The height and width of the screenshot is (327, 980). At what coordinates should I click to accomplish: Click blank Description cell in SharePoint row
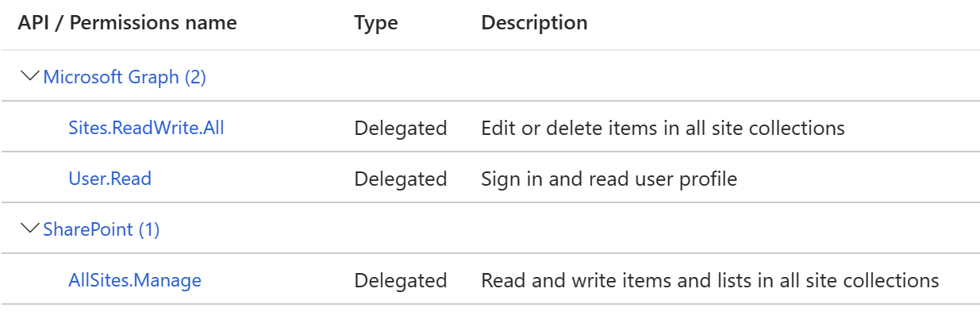(727, 229)
